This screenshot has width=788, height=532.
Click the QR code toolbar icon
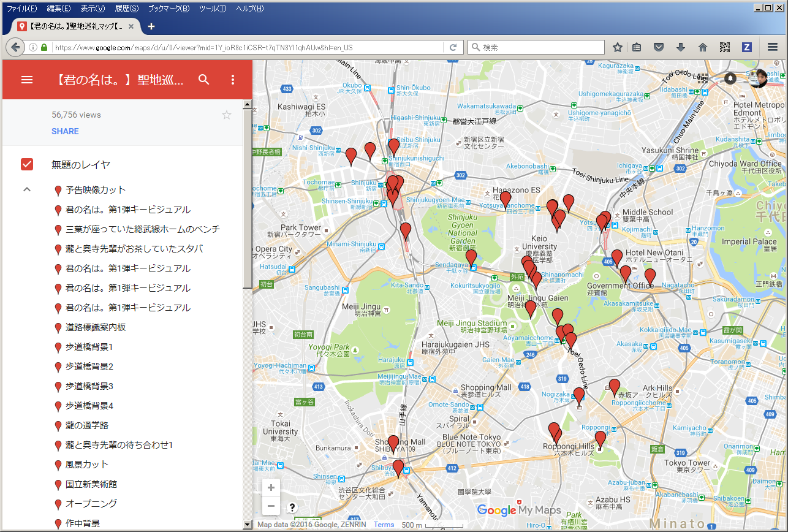(725, 47)
